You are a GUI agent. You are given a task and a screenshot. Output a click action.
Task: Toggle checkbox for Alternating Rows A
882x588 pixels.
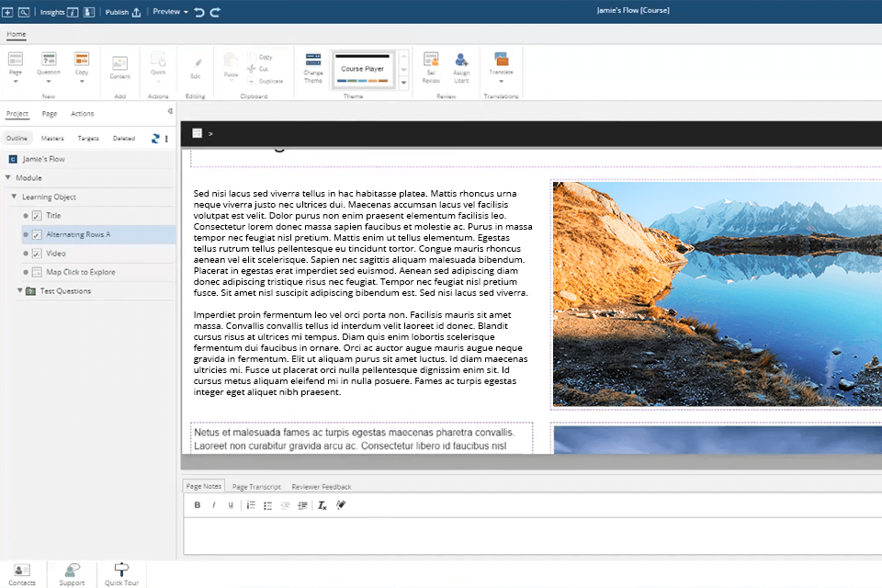(x=37, y=234)
